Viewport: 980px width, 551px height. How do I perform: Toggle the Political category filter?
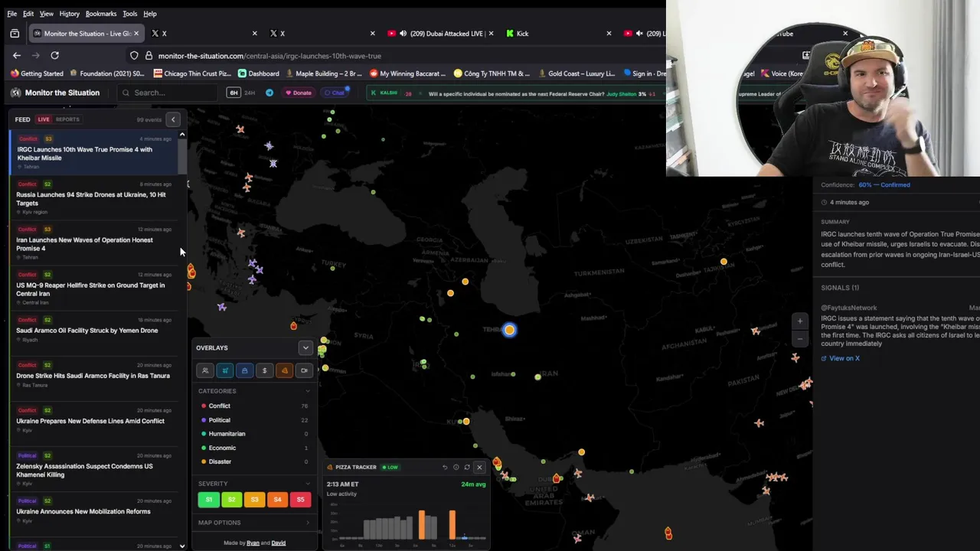[x=254, y=419]
